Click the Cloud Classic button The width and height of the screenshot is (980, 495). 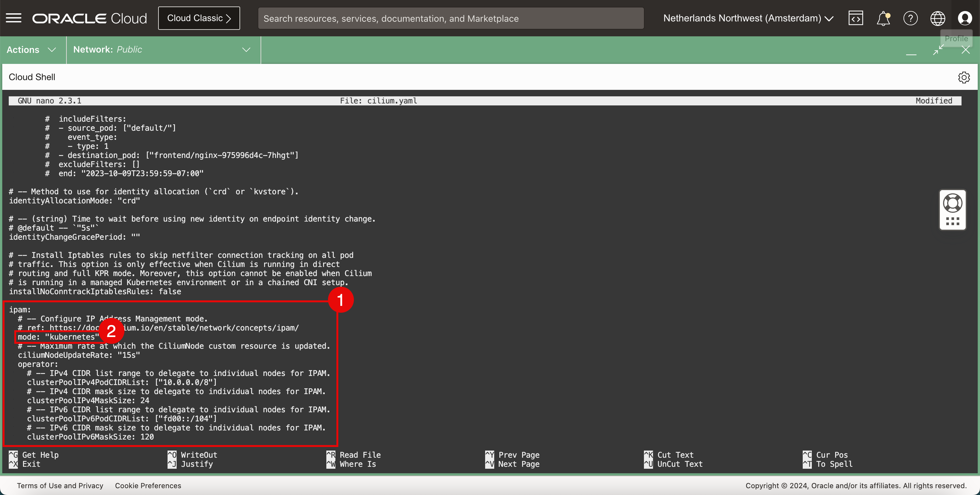(199, 18)
